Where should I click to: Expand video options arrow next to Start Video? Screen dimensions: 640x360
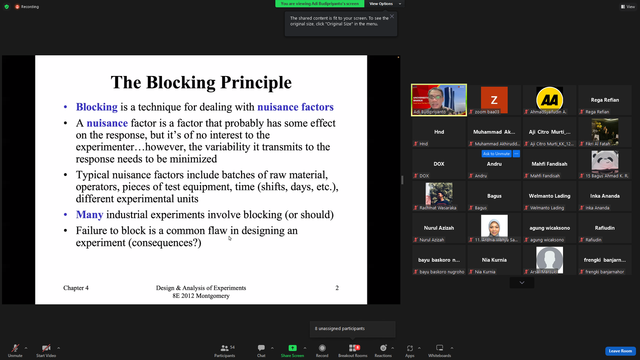[58, 348]
